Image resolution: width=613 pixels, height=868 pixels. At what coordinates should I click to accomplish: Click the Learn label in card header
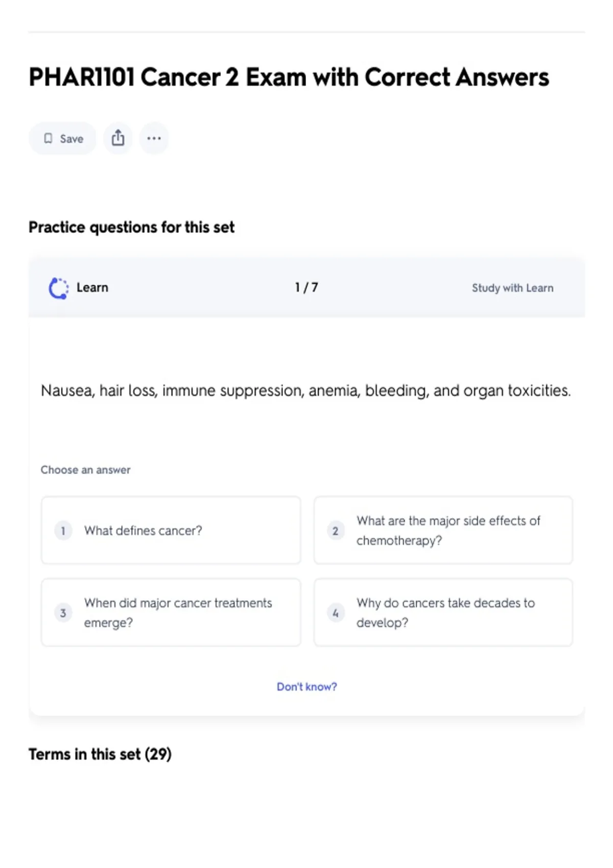coord(92,287)
